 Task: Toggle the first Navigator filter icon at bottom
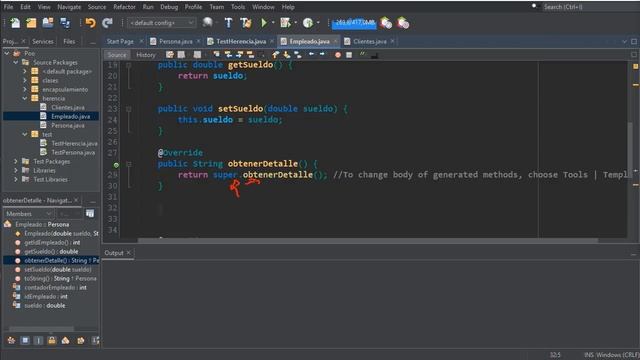(x=11, y=340)
